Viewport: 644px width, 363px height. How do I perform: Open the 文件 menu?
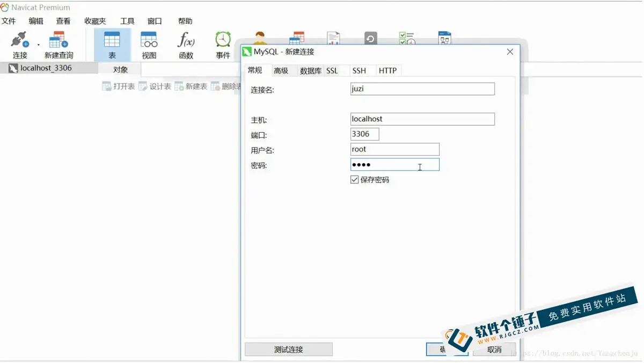(x=9, y=21)
